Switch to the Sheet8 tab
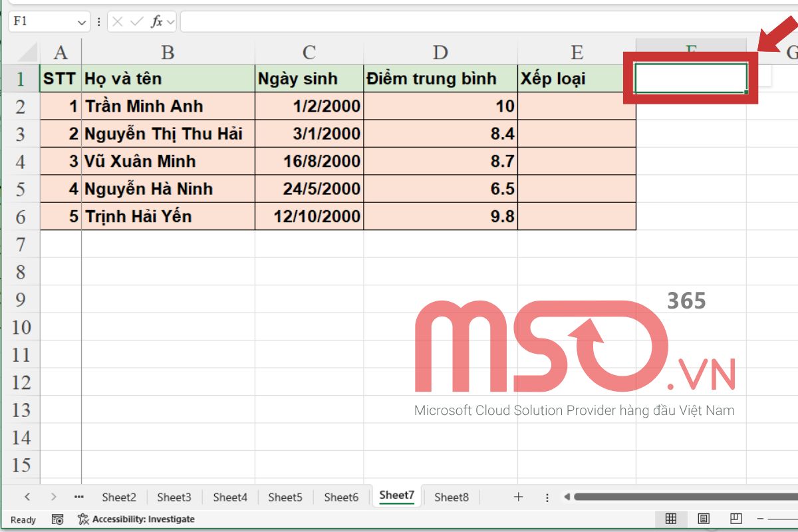This screenshot has width=798, height=532. click(x=452, y=497)
